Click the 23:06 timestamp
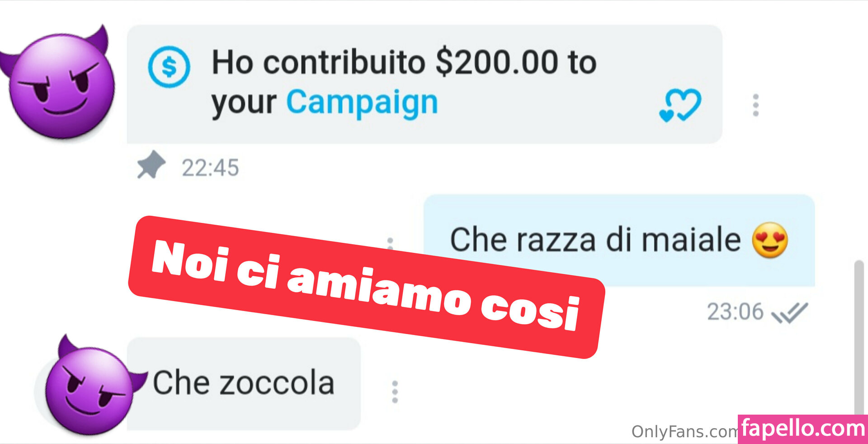Viewport: 868px width, 444px height. [x=735, y=312]
